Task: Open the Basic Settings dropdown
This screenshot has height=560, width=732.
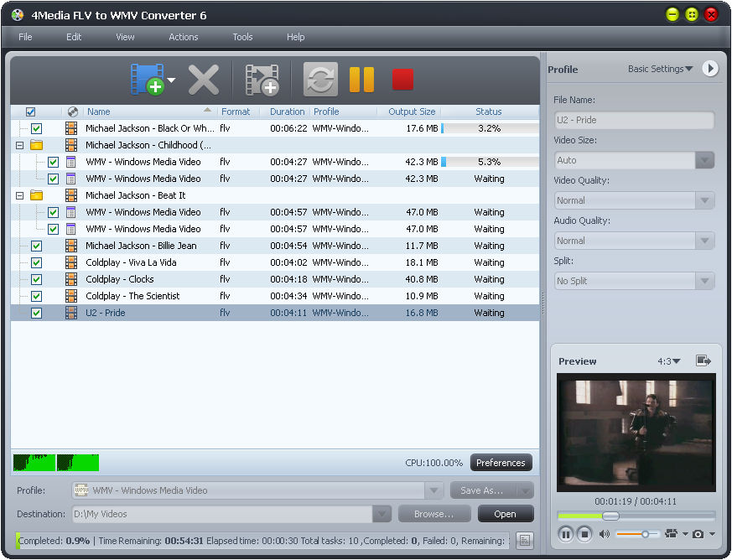Action: coord(660,69)
